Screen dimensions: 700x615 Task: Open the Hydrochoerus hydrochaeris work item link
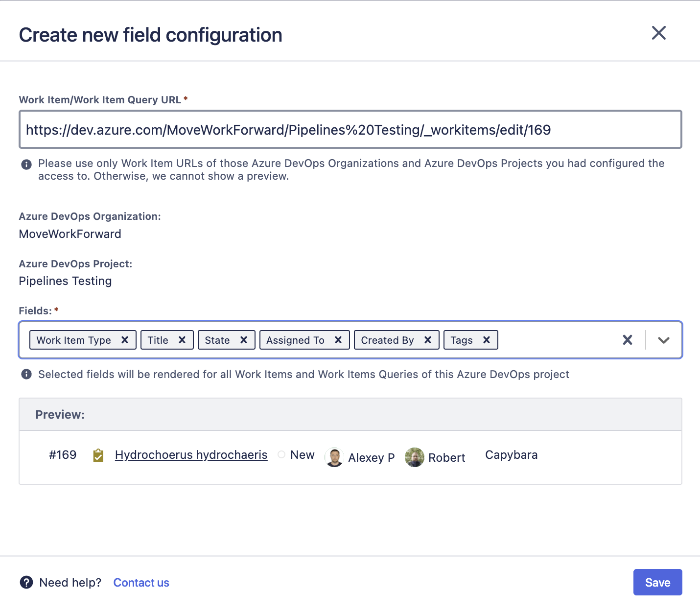(x=191, y=455)
